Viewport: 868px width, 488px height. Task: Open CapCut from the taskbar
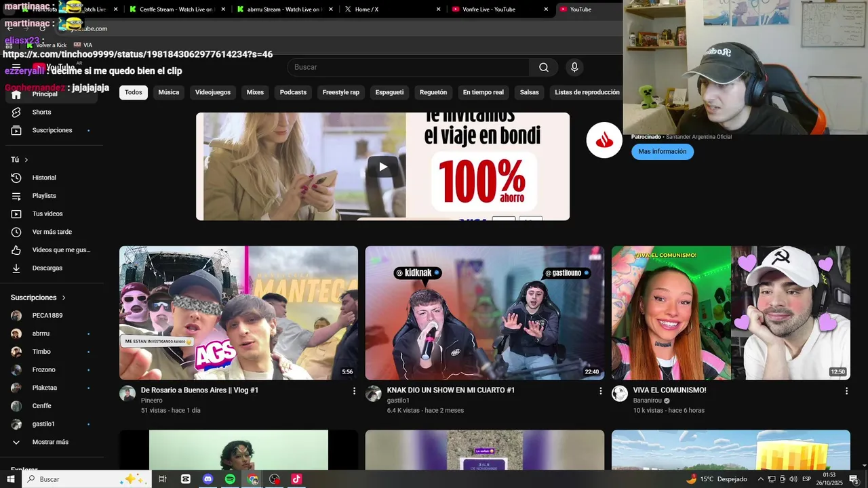point(186,479)
